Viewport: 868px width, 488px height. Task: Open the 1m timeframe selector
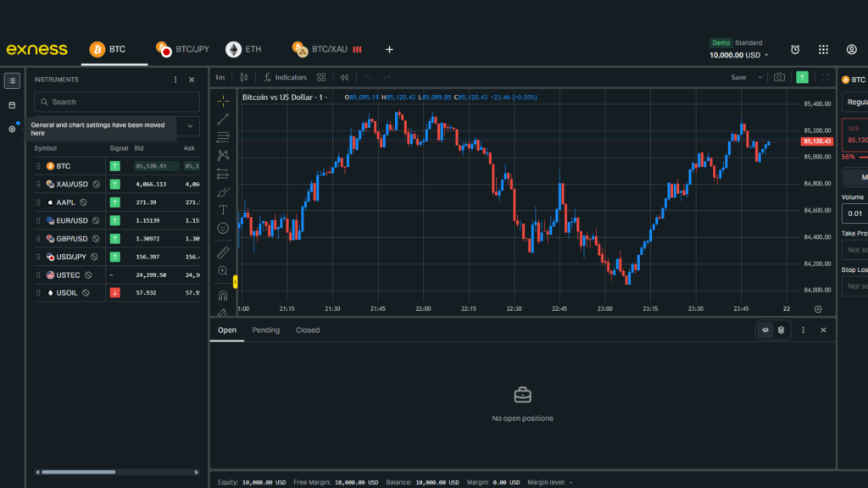[x=220, y=77]
